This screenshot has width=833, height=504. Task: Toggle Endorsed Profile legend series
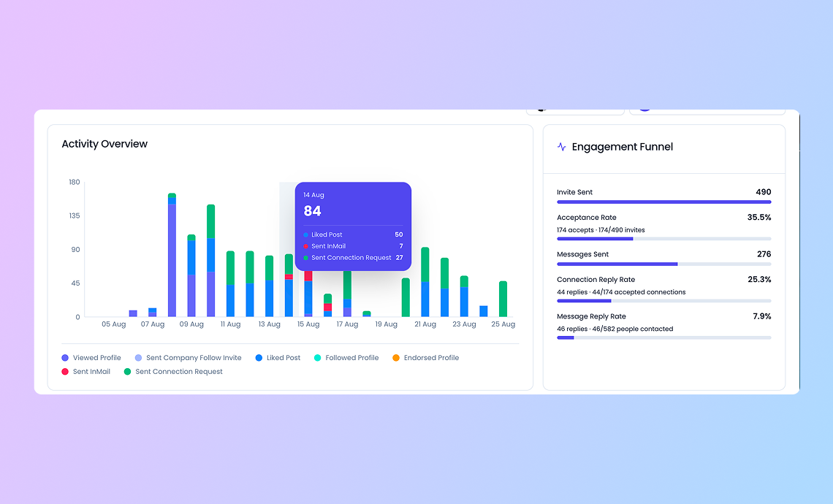(425, 357)
